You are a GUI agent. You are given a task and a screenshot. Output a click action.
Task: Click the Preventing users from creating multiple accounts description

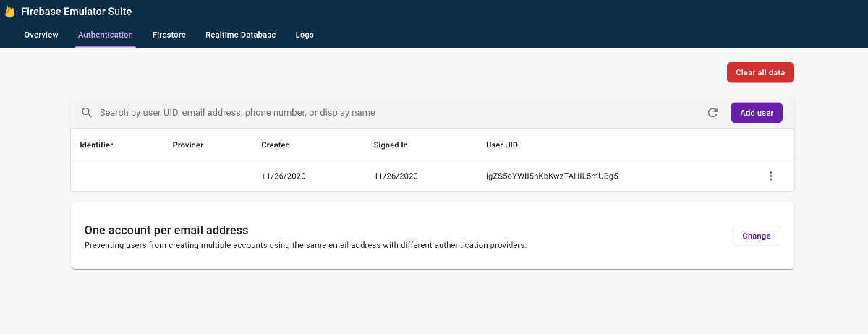click(305, 245)
